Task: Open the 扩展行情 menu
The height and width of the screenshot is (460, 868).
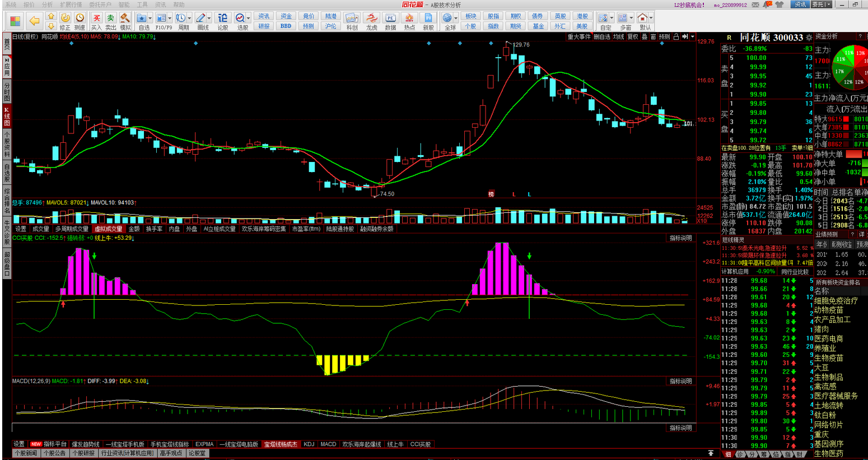Action: pos(71,4)
